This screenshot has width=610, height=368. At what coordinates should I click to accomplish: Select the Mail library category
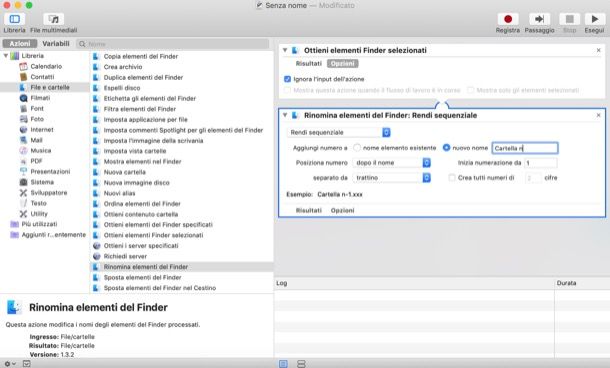click(36, 140)
